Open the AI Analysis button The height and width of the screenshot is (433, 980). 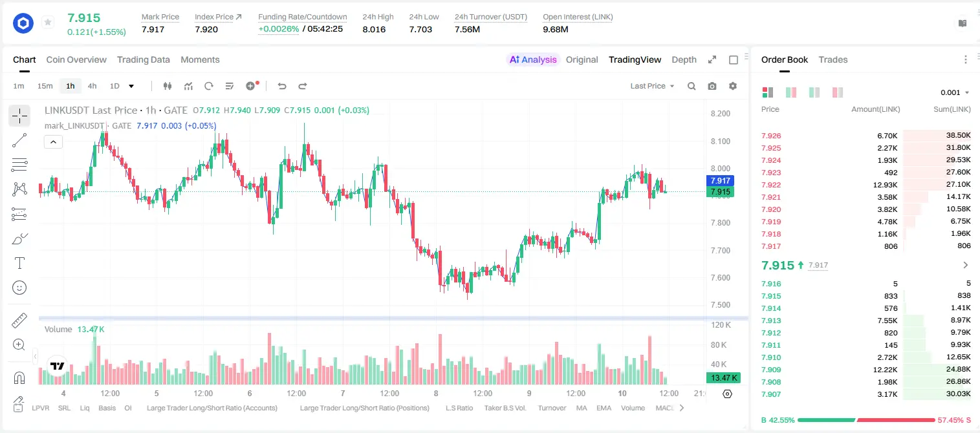(x=532, y=59)
